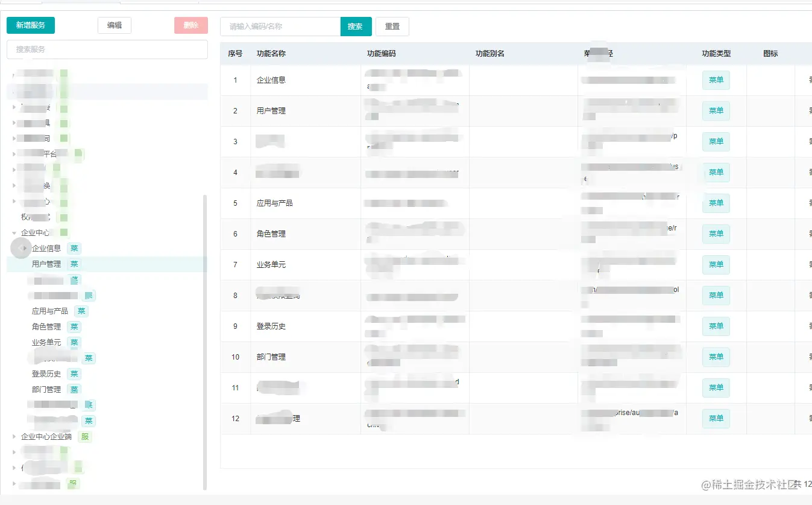Viewport: 812px width, 505px height.
Task: Click the 菜单 tag in table row 9
Action: point(716,326)
